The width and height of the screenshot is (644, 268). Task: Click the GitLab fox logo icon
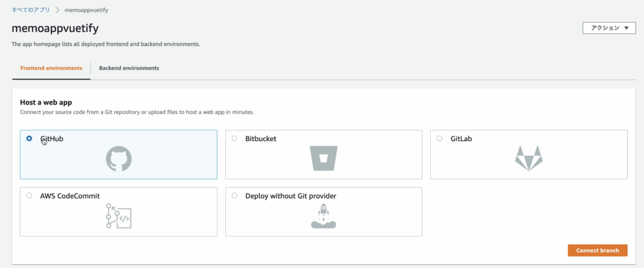click(x=528, y=159)
